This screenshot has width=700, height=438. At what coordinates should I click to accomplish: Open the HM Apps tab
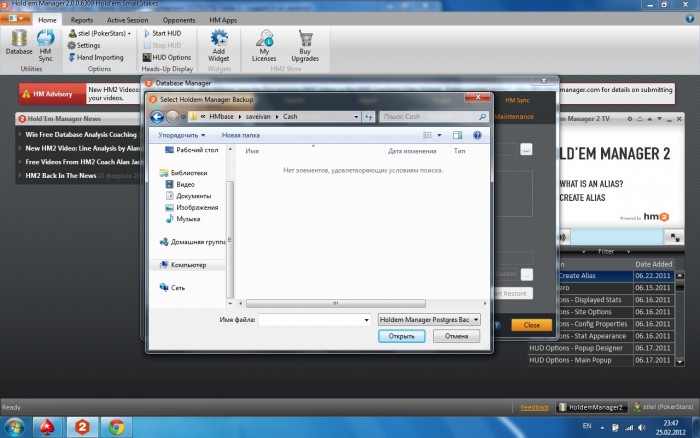[x=223, y=20]
